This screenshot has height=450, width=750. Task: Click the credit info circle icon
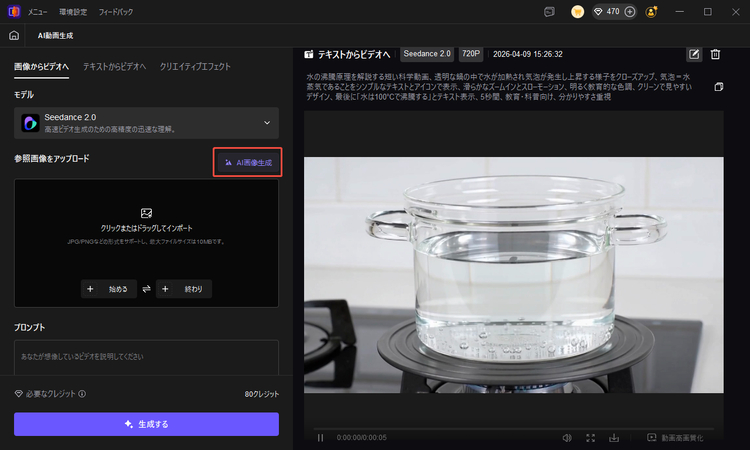[82, 394]
